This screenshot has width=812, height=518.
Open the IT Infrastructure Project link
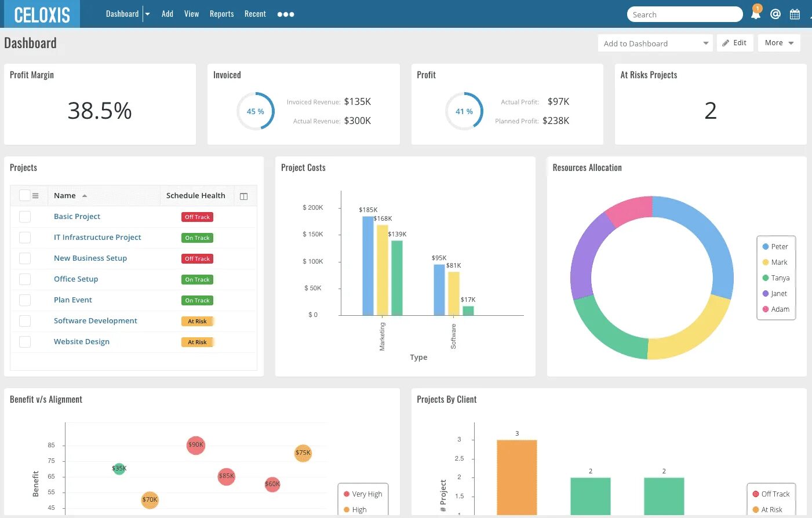(x=97, y=237)
